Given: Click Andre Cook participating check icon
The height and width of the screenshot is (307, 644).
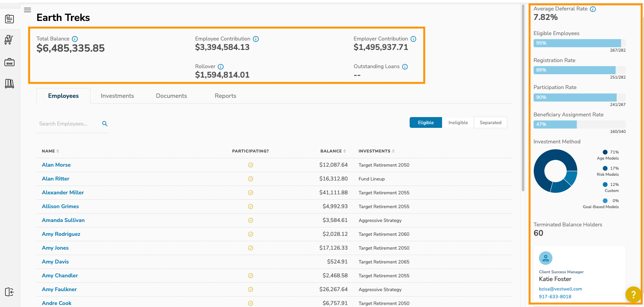Looking at the screenshot, I should (x=251, y=303).
